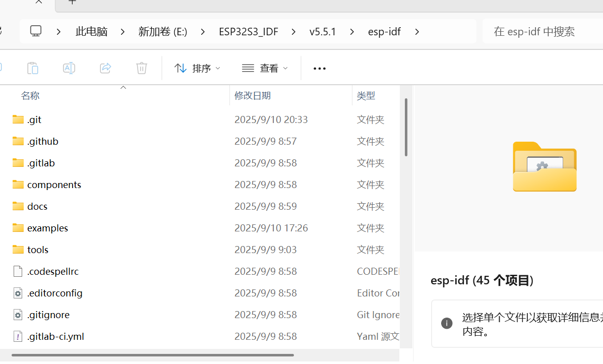Click the folder thumbnail in details pane

(x=545, y=166)
